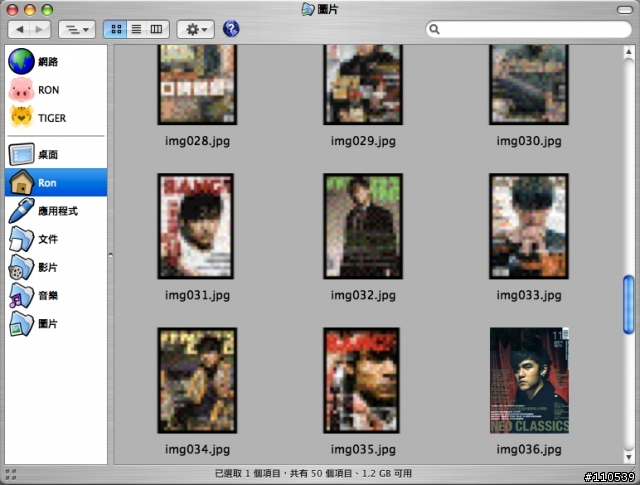Click the blue Help question mark icon

click(231, 29)
